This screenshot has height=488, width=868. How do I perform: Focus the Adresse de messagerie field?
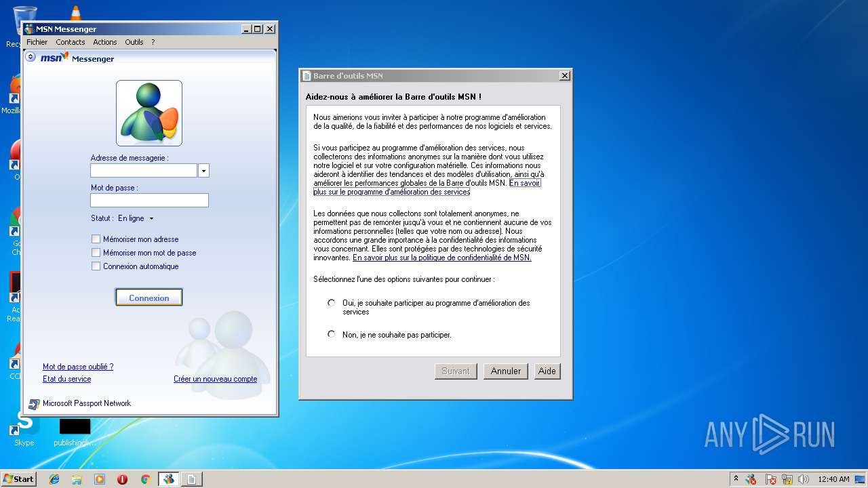pyautogui.click(x=144, y=171)
